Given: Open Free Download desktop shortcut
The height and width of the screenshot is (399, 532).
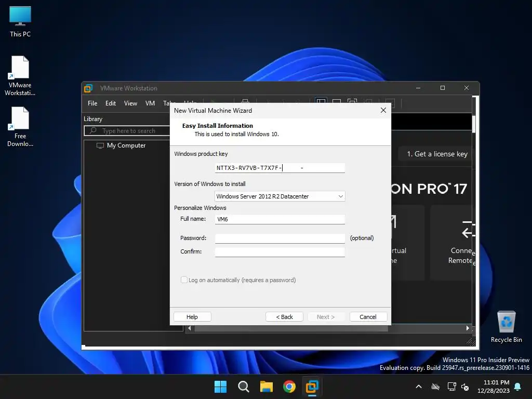Looking at the screenshot, I should 20,127.
